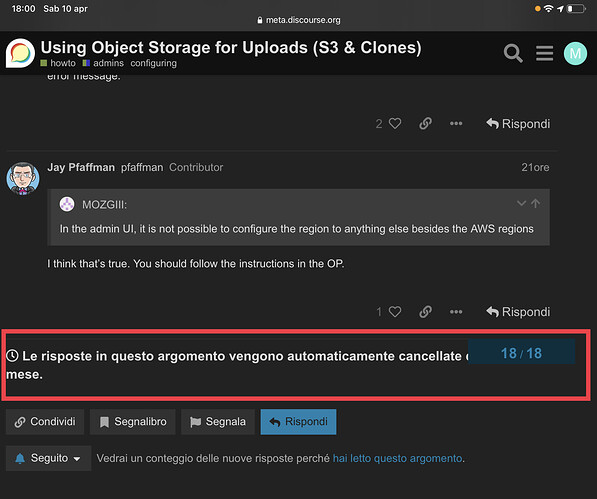Show more actions on the first post

(x=456, y=123)
